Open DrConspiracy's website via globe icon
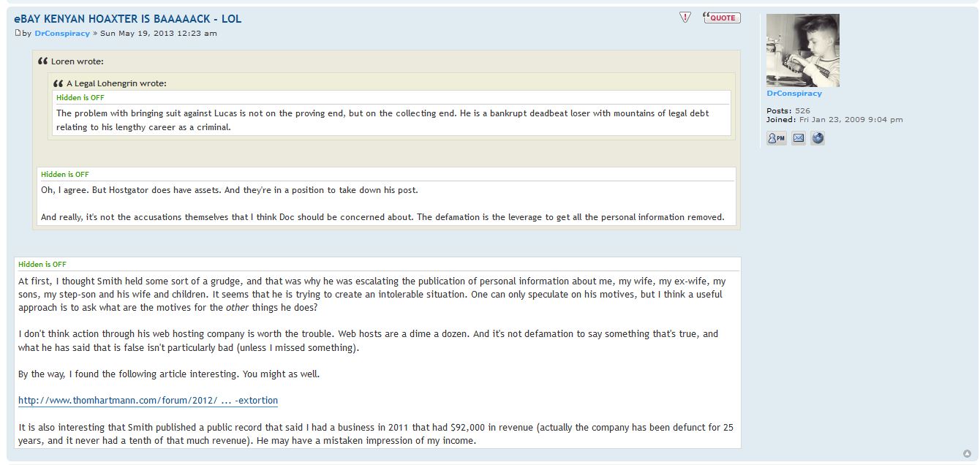Viewport: 980px width, 465px height. pyautogui.click(x=818, y=138)
